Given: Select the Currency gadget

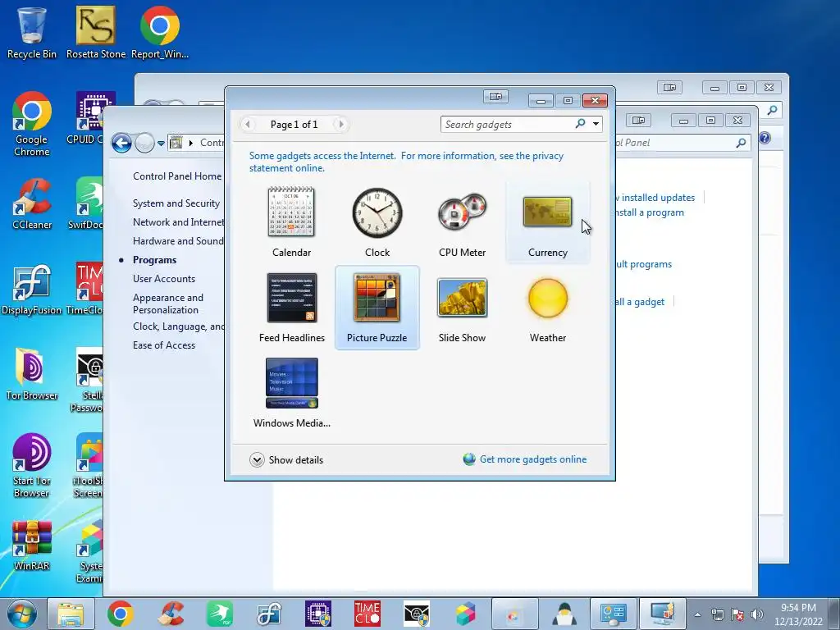Looking at the screenshot, I should coord(547,221).
